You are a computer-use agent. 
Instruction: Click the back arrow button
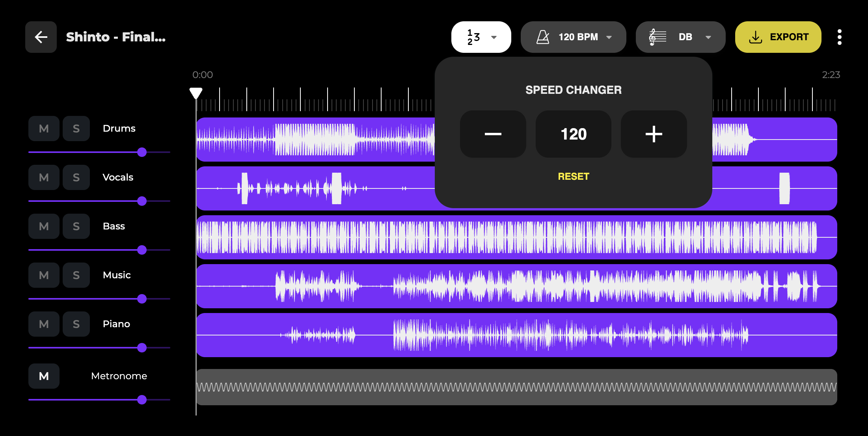click(41, 37)
